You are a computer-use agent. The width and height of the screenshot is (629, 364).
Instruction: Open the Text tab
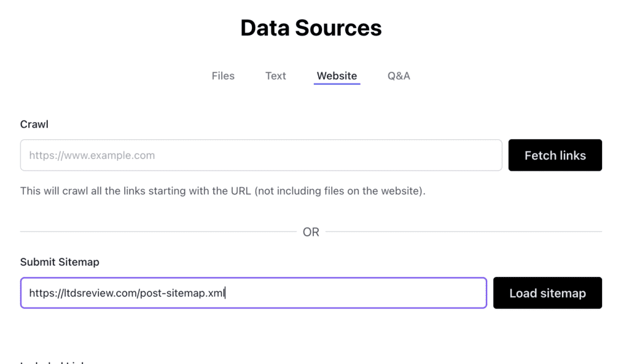[275, 76]
